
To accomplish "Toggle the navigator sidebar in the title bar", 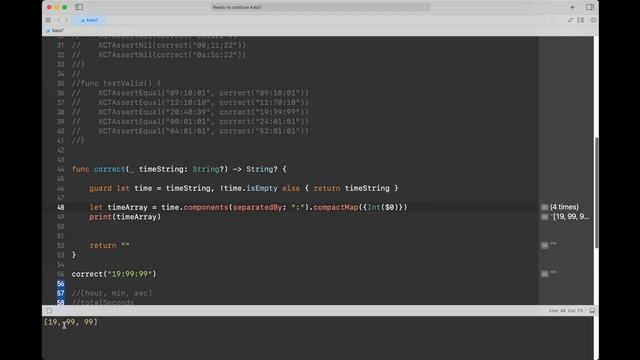I will click(79, 7).
